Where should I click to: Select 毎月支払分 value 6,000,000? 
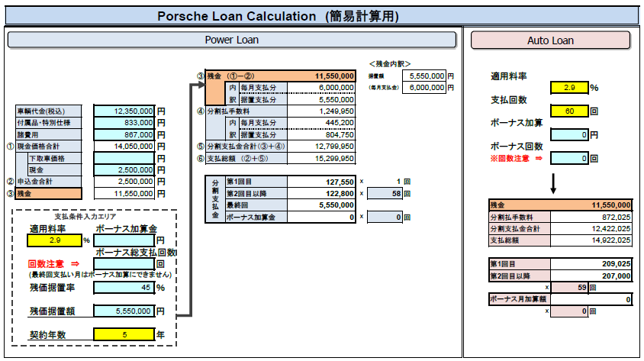click(321, 88)
